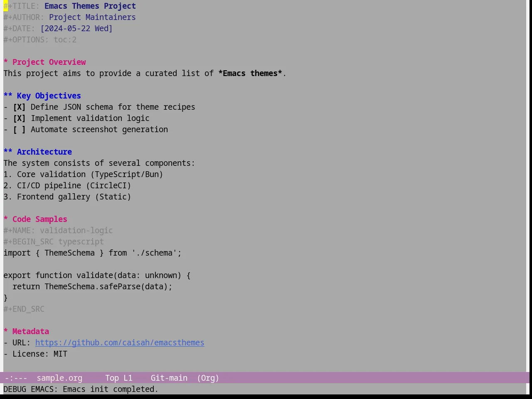Click the 'import { ThemeSchema }' code line
The width and height of the screenshot is (532, 399).
[92, 253]
